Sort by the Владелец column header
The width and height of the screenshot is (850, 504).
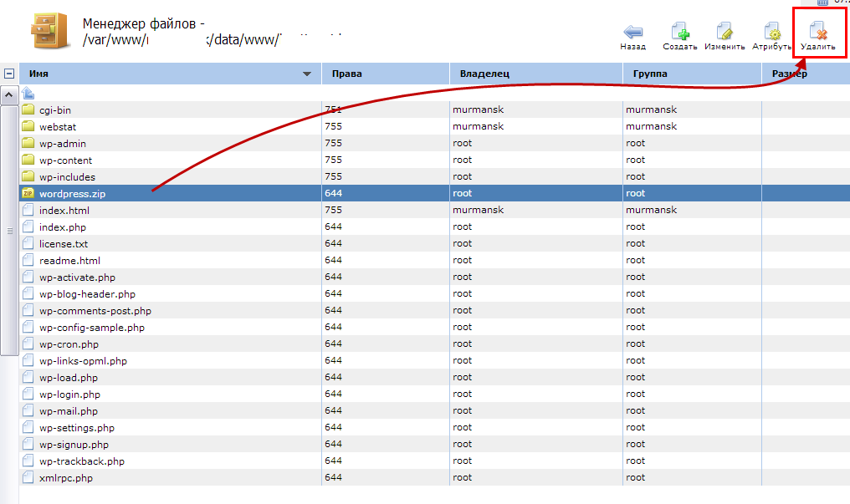[536, 74]
